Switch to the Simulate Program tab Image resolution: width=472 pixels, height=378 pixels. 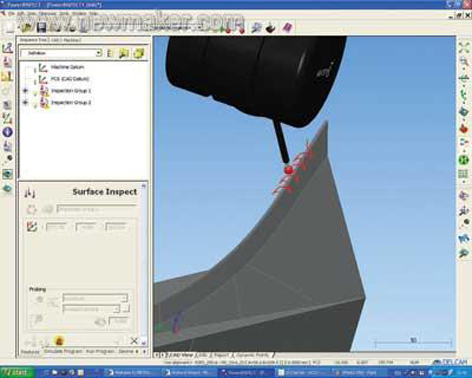pyautogui.click(x=63, y=352)
